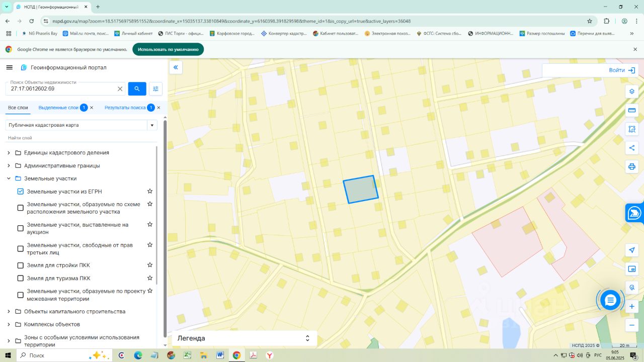Open a new Chrome tab
Image resolution: width=644 pixels, height=362 pixels.
click(x=98, y=7)
